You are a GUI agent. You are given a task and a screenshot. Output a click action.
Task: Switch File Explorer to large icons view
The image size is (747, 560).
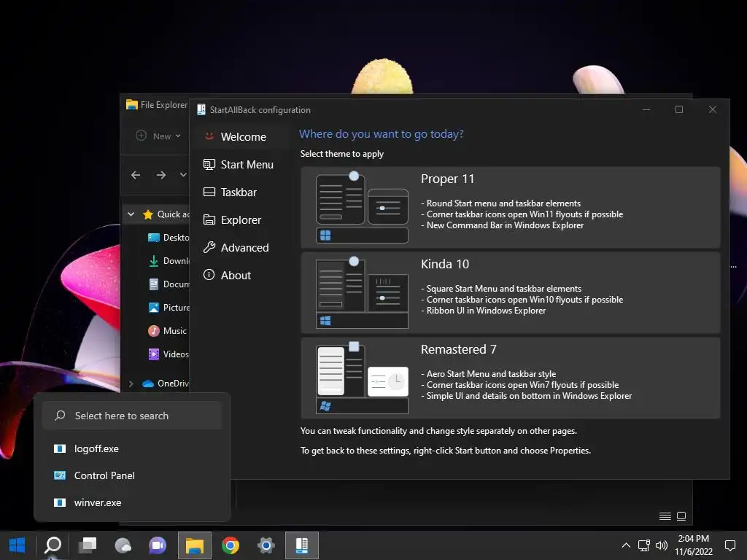tap(681, 516)
